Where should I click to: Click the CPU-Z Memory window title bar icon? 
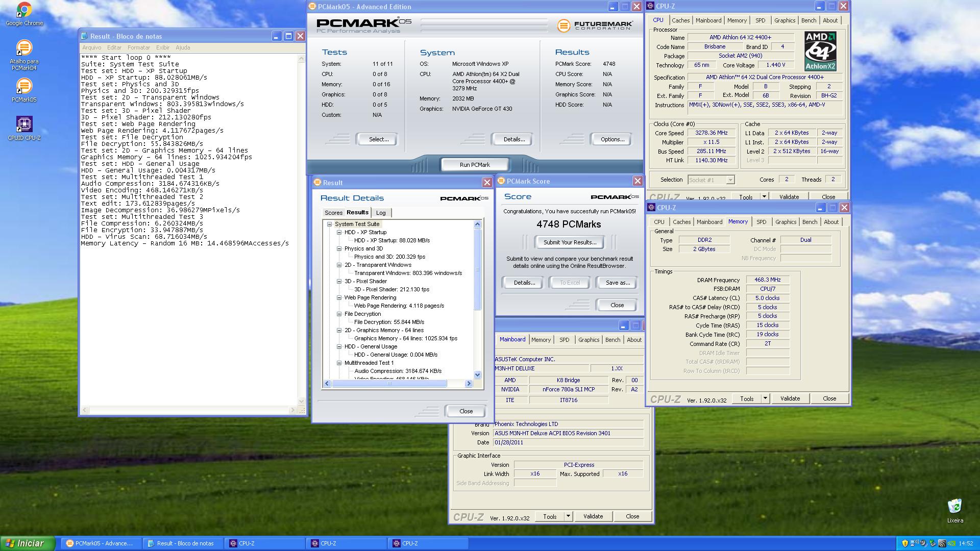(652, 208)
